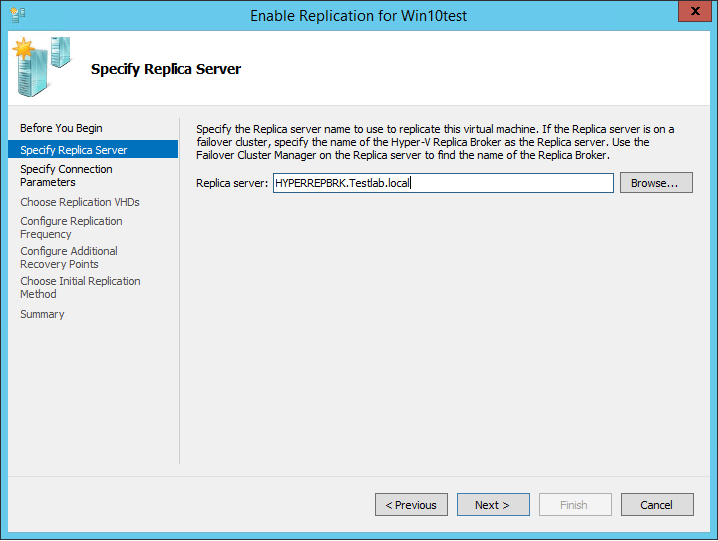Open Specify Connection Parameters step
The height and width of the screenshot is (541, 718).
click(66, 175)
